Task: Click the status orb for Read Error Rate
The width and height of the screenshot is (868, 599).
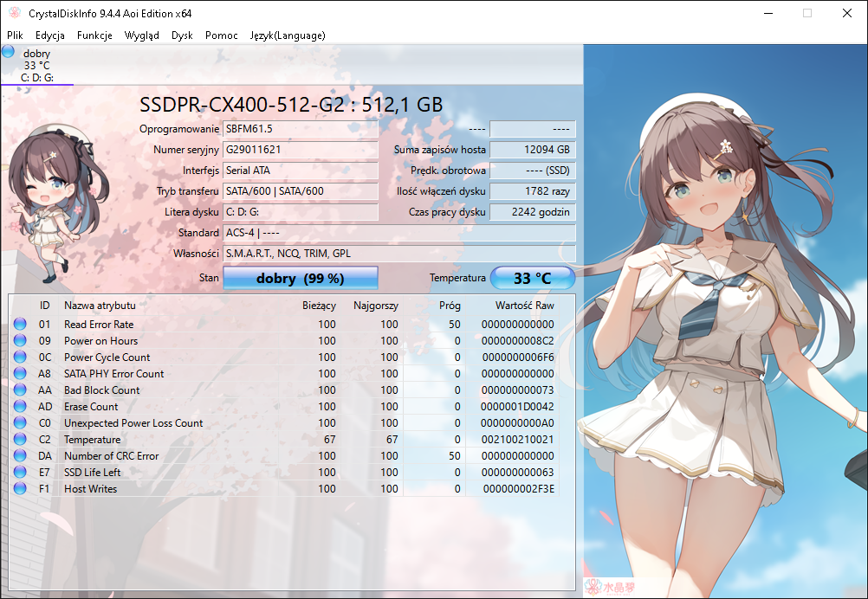Action: pos(20,324)
